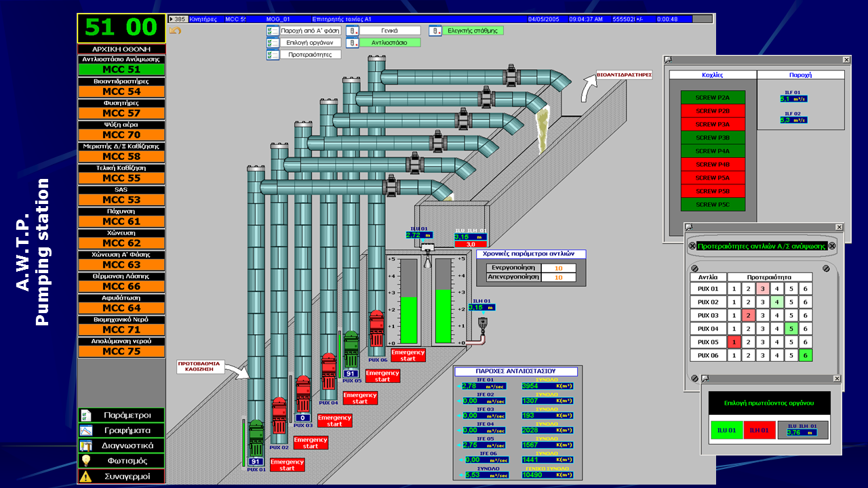This screenshot has height=488, width=868.
Task: Set PUX 03 priority to 1
Action: [x=733, y=315]
